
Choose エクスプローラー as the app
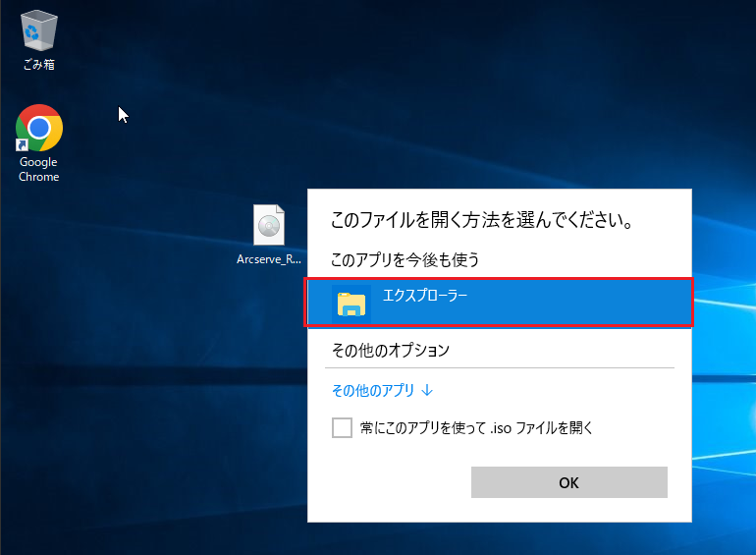pos(500,303)
